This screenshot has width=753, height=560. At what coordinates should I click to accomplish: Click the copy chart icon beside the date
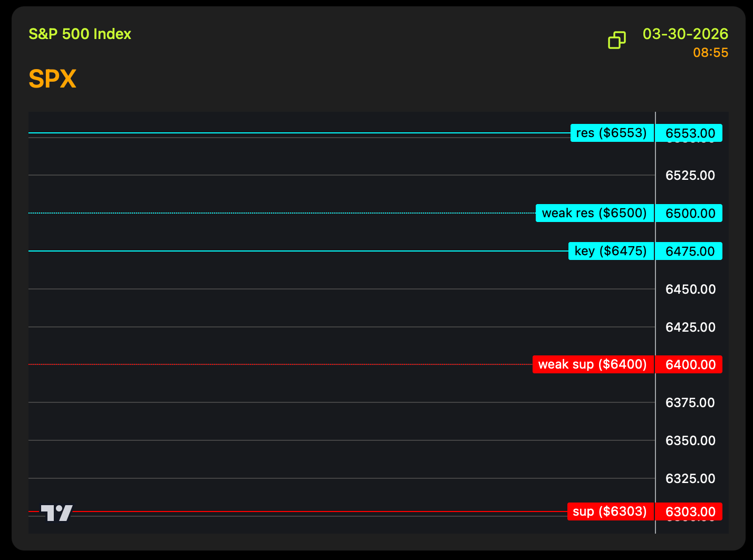(x=616, y=40)
